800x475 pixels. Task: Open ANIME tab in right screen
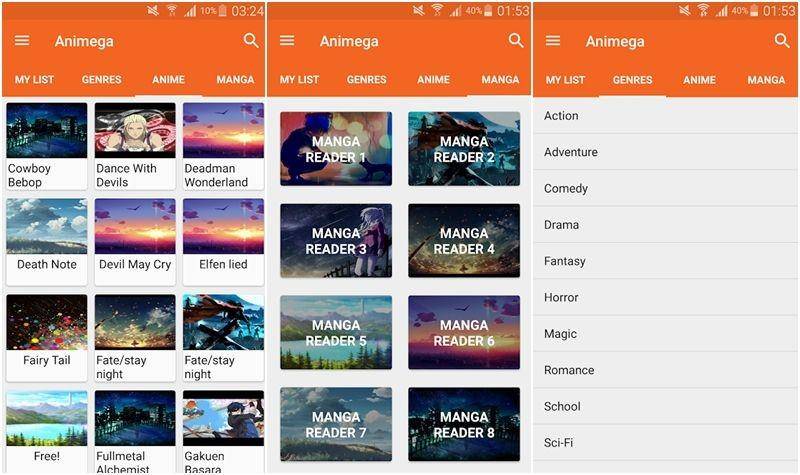tap(699, 80)
